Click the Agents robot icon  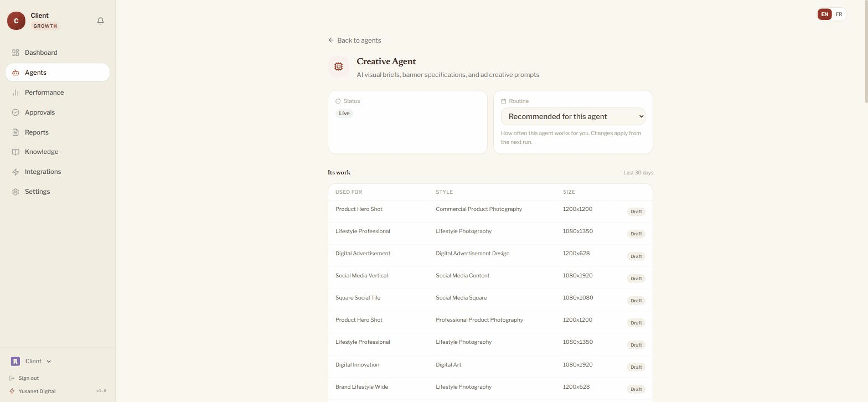click(x=15, y=73)
